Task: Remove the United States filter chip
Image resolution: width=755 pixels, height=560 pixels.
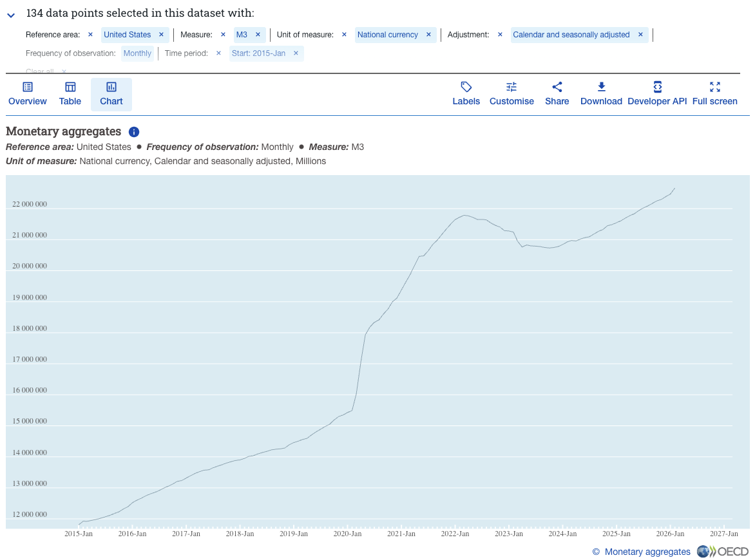Action: pyautogui.click(x=161, y=35)
